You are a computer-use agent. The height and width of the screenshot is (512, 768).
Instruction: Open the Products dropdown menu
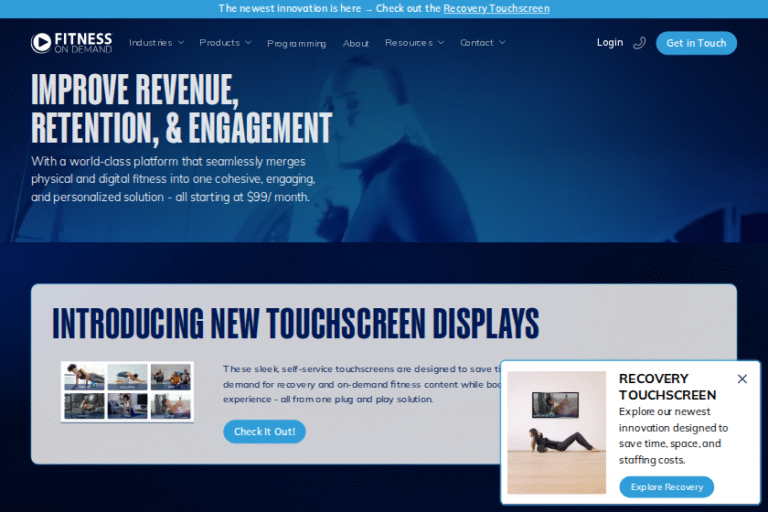tap(225, 43)
